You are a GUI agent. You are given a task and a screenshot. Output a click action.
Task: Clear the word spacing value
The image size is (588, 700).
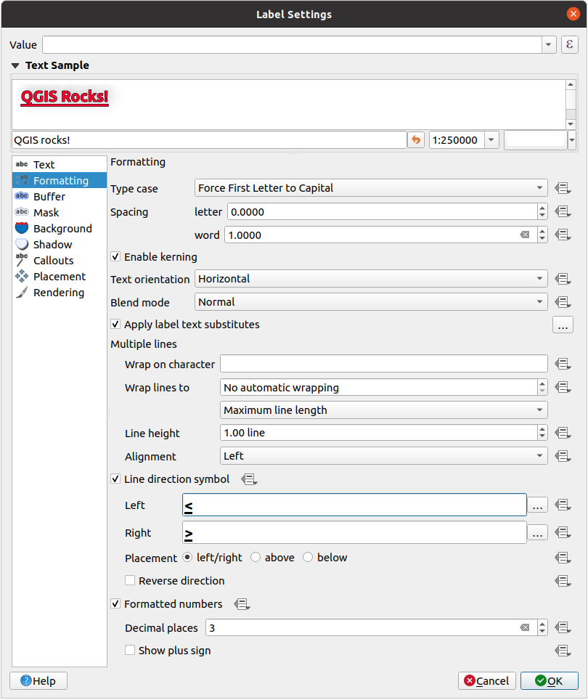tap(525, 235)
